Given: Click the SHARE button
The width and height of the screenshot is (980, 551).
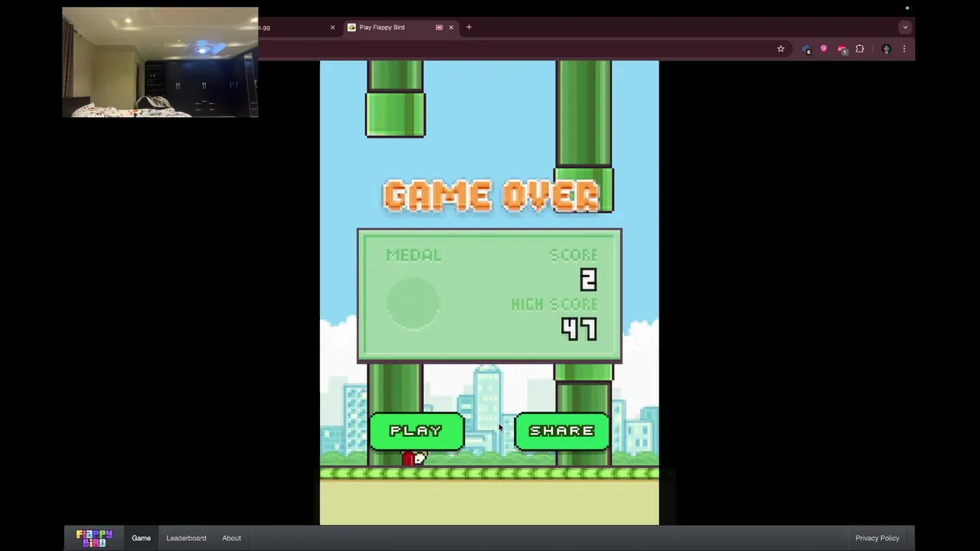Looking at the screenshot, I should (562, 431).
